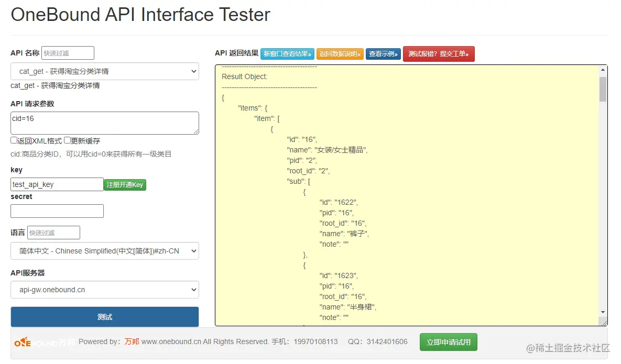Screen dimensions: 621x364
Task: Open the 返回数据说明 button
Action: click(340, 54)
